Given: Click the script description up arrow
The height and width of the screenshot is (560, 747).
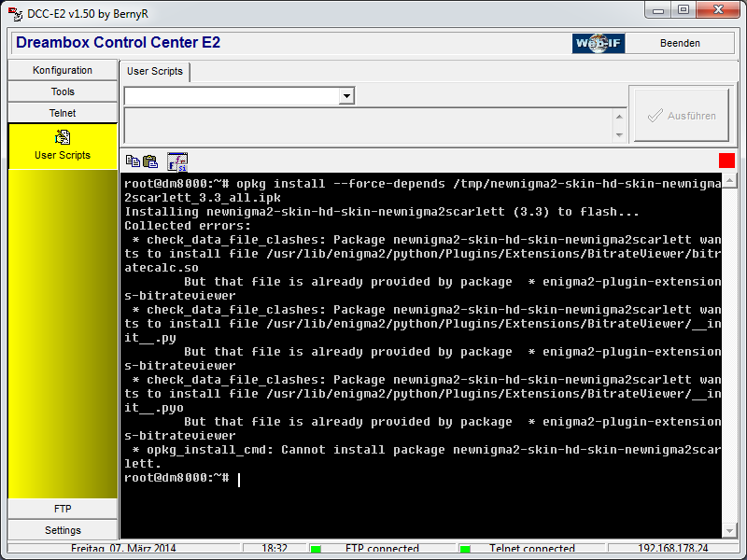Looking at the screenshot, I should click(x=619, y=117).
